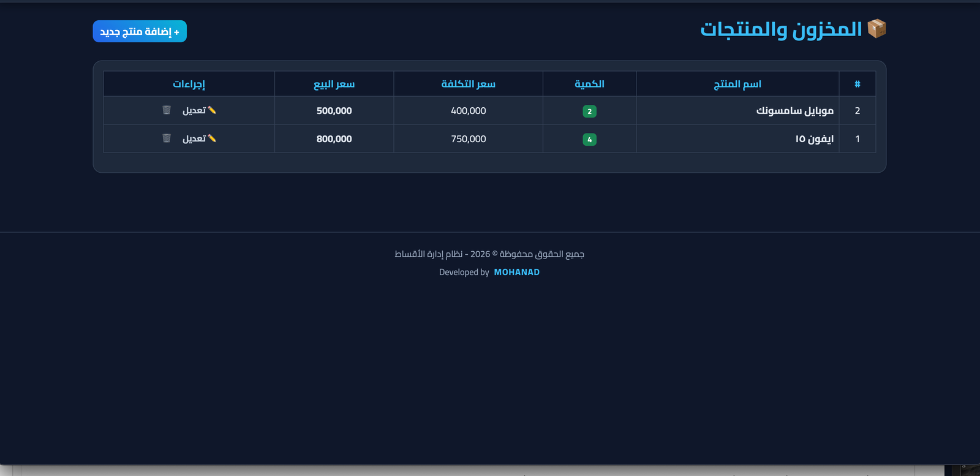Click the إجراءات column header
The width and height of the screenshot is (980, 476).
[189, 84]
